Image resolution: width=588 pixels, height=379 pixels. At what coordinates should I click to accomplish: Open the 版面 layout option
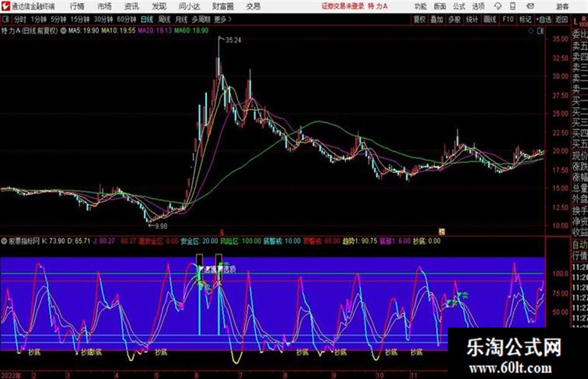tap(439, 6)
